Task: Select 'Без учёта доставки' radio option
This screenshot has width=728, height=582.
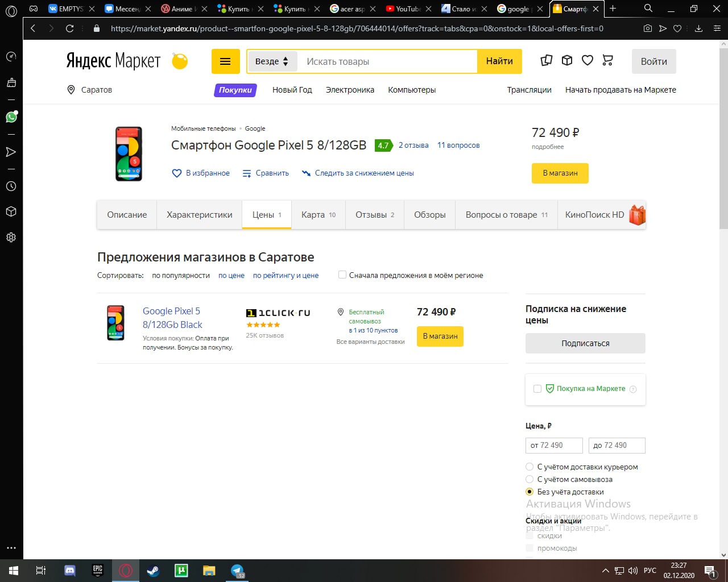Action: [x=530, y=492]
